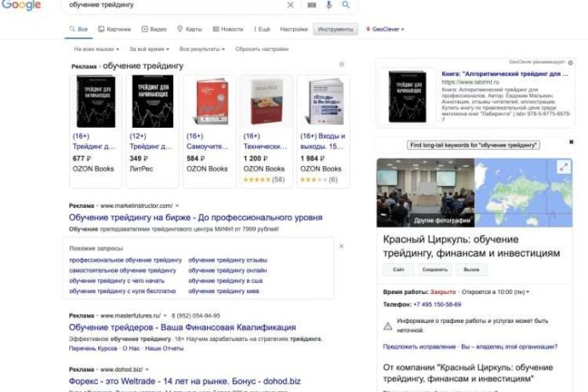
Task: Open 'Обучение трейдингу на бирже' ad link
Action: pyautogui.click(x=195, y=217)
